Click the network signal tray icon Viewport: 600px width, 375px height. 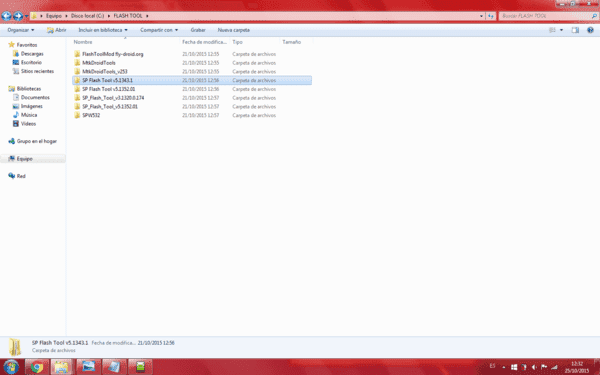[x=554, y=367]
